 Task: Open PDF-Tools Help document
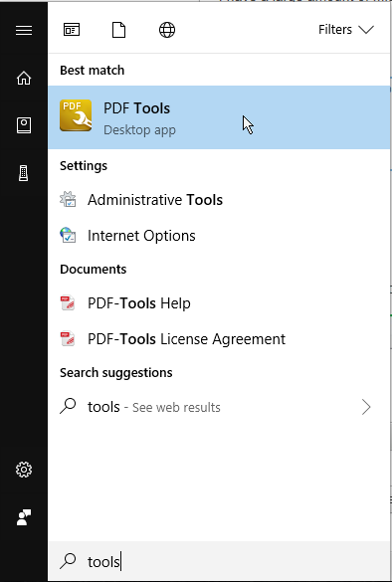[x=219, y=303]
